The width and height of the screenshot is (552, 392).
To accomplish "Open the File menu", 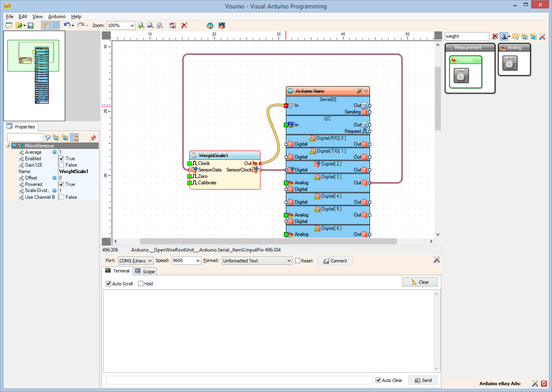I will tap(10, 17).
